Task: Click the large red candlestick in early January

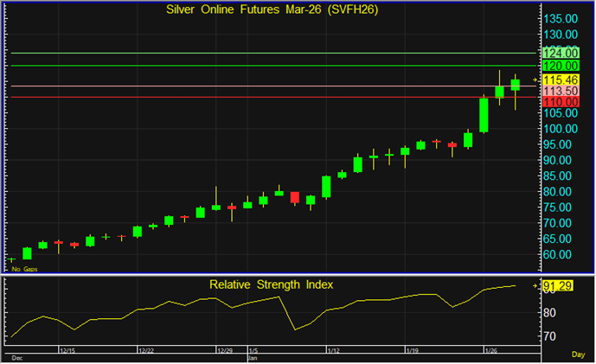Action: [294, 197]
